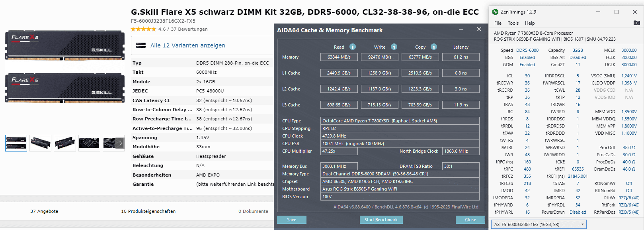The height and width of the screenshot is (230, 644).
Task: Take a screenshot with ZenTimings camera icon
Action: click(x=636, y=23)
